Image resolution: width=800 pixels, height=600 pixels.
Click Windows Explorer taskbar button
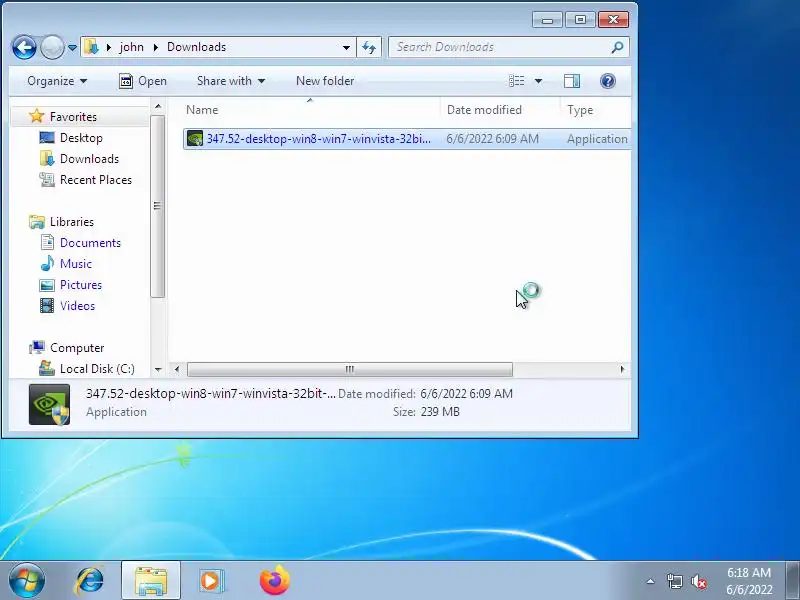(x=151, y=581)
